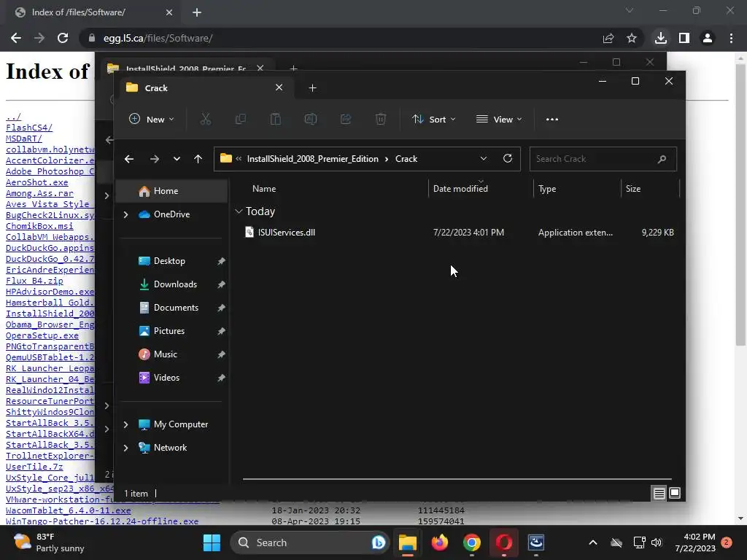Image resolution: width=747 pixels, height=560 pixels.
Task: Open Firefox from the taskbar
Action: 440,542
